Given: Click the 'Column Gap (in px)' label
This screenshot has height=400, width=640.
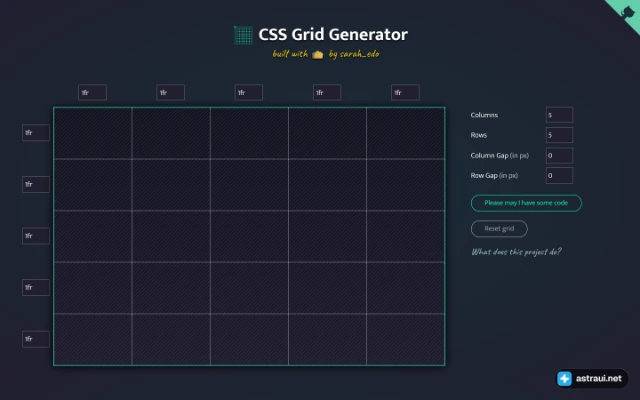Looking at the screenshot, I should [x=500, y=156].
